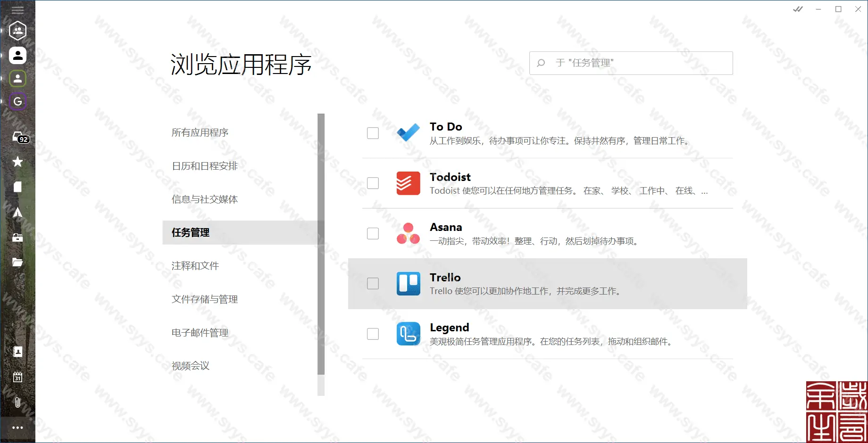The height and width of the screenshot is (443, 868).
Task: Select the 信息与社交媒体 category
Action: (x=204, y=199)
